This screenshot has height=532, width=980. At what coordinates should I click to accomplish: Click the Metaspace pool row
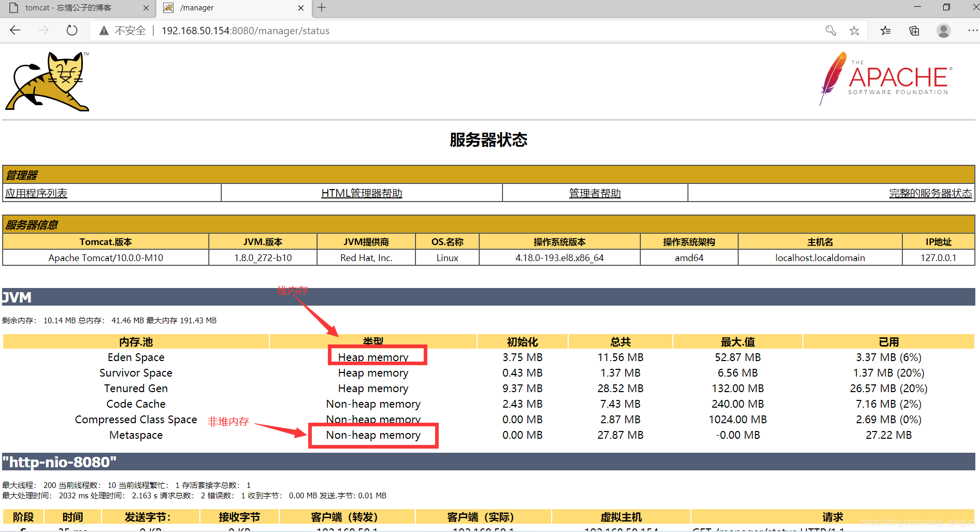(488, 435)
